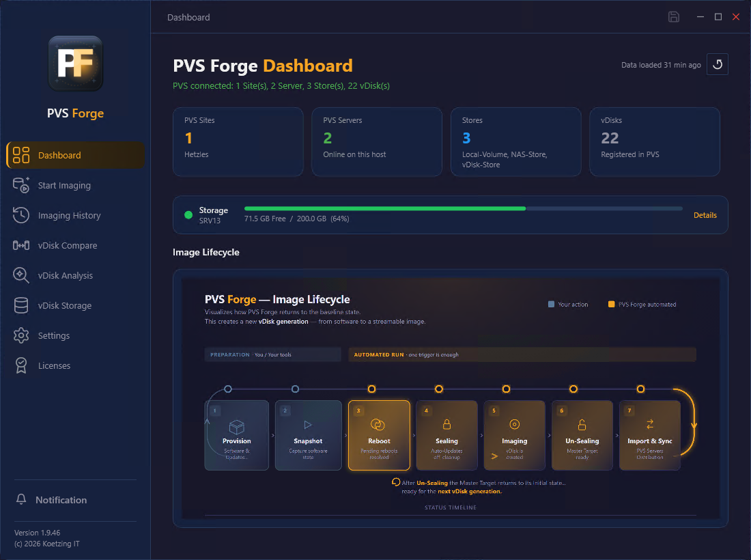Open the Dashboard sidebar item

point(75,155)
